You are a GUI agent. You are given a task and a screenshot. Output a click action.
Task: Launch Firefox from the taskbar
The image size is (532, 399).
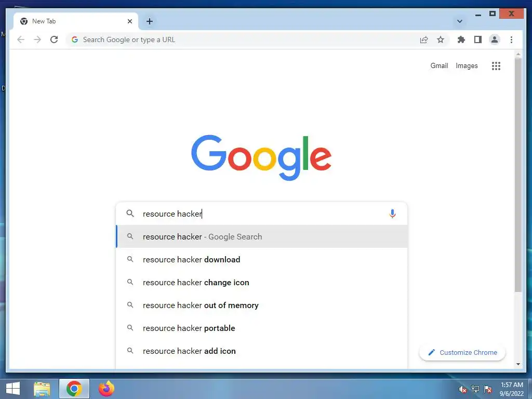coord(106,389)
